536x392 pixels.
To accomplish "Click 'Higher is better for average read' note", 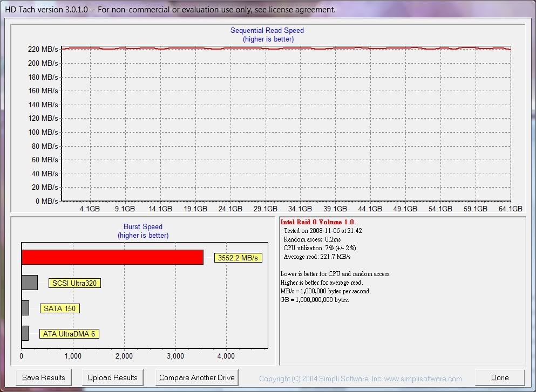I will click(322, 283).
